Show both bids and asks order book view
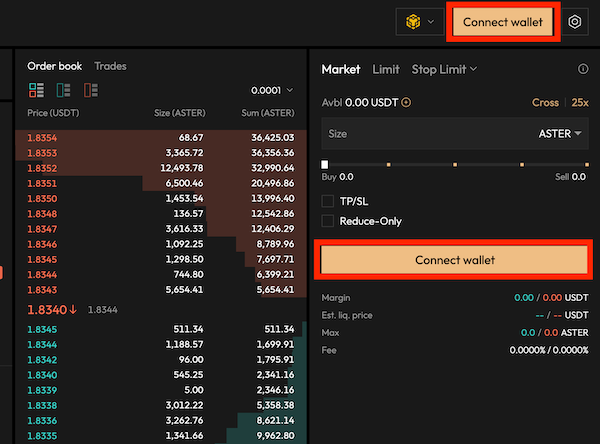This screenshot has width=600, height=444. (x=37, y=90)
